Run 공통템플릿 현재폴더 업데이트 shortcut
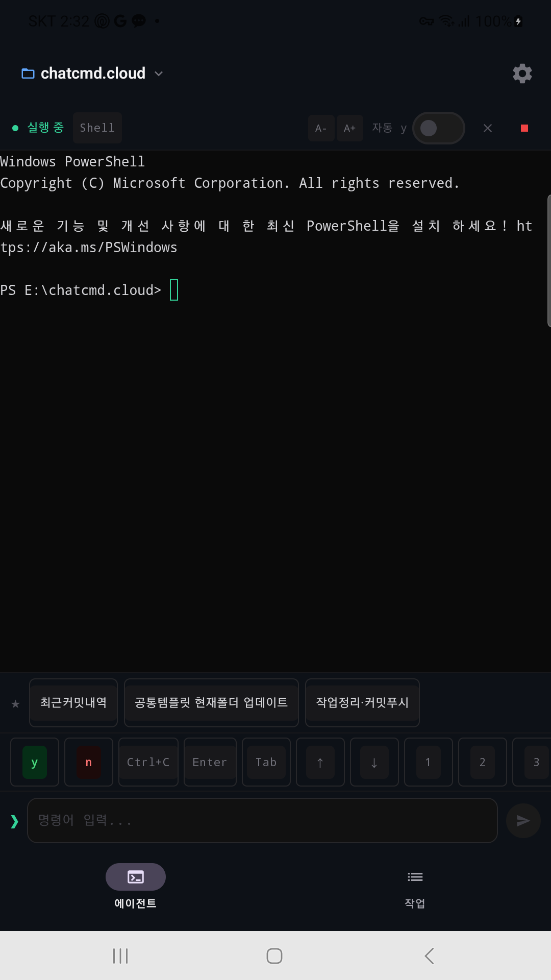 pyautogui.click(x=211, y=703)
